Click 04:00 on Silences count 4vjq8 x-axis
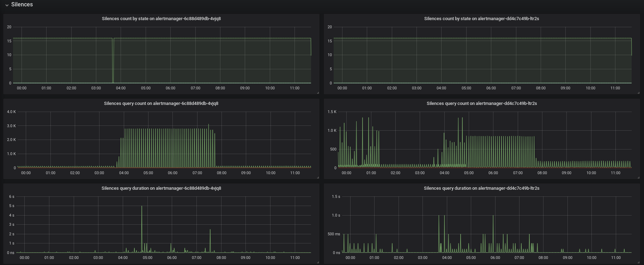Image resolution: width=644 pixels, height=265 pixels. [x=121, y=88]
